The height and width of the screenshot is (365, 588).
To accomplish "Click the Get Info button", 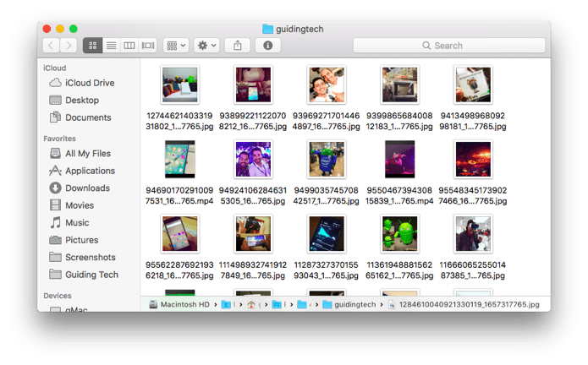I will (x=267, y=46).
